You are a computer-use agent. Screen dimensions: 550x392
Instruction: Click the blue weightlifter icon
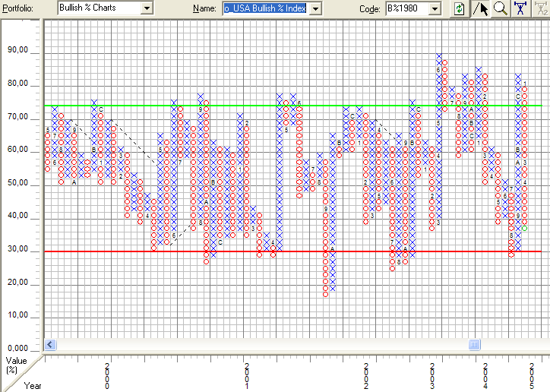click(x=520, y=8)
